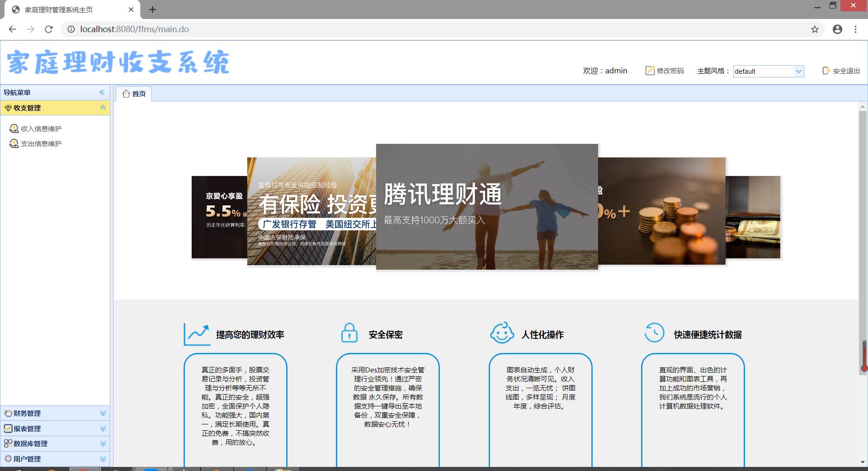Click the smiley face icon beside 人性化操作
This screenshot has height=471, width=868.
[x=502, y=333]
